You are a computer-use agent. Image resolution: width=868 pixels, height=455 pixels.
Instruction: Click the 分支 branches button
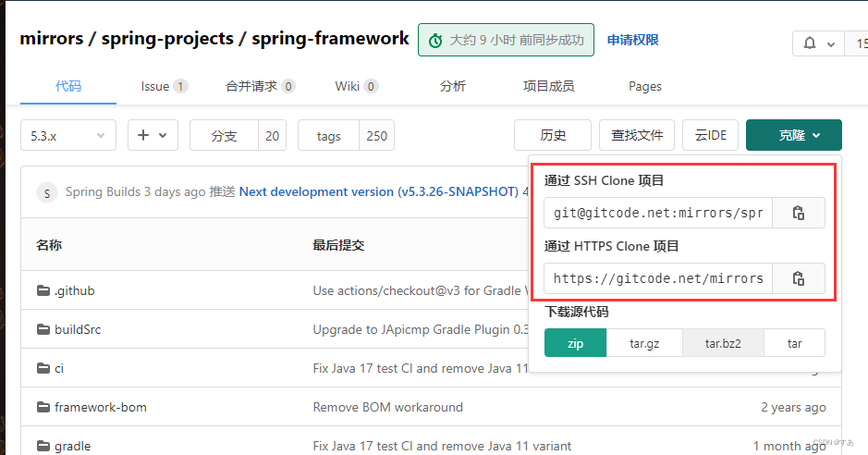pos(225,135)
